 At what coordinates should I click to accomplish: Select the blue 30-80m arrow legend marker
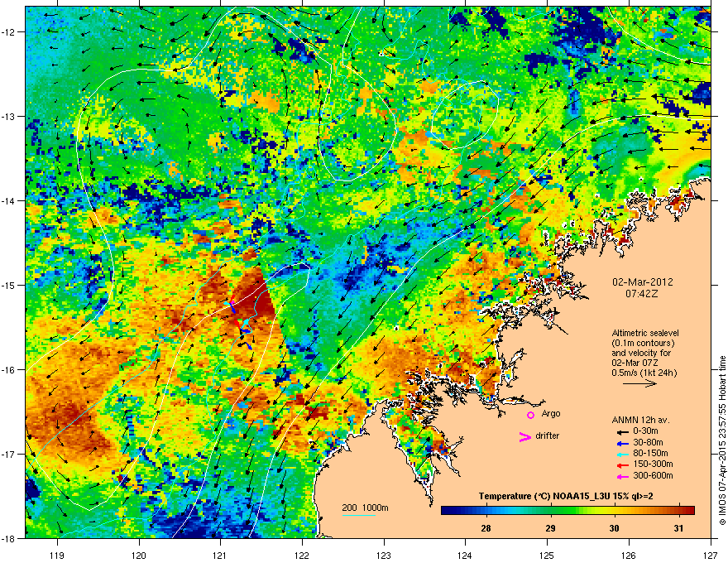click(x=621, y=443)
